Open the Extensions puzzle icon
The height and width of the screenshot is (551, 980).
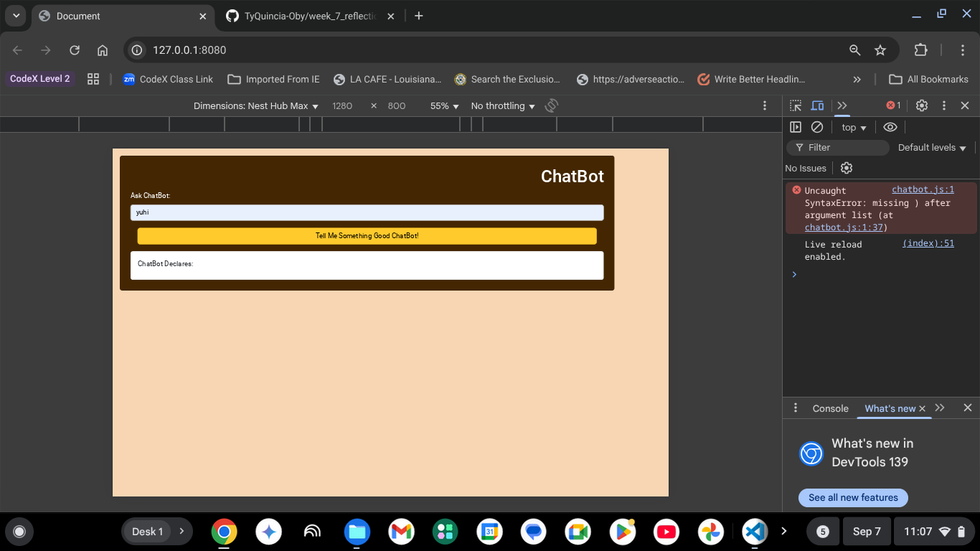920,50
